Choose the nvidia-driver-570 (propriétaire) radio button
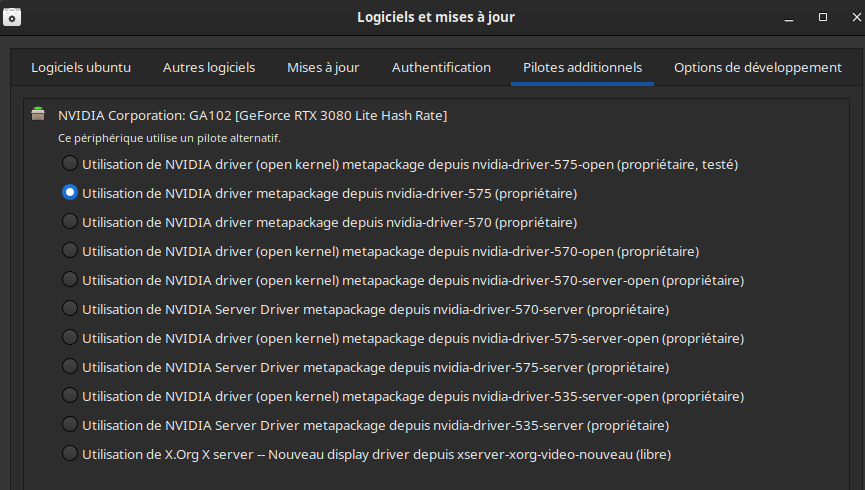865x490 pixels. tap(70, 221)
